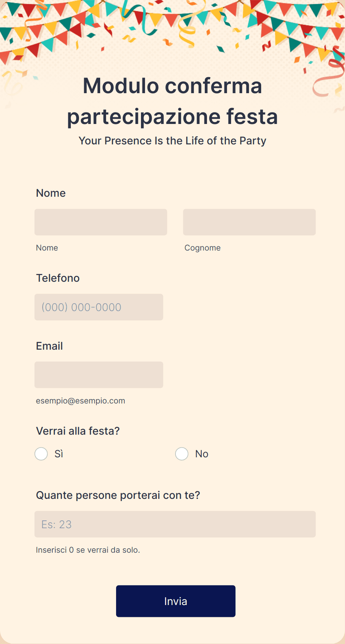Image resolution: width=345 pixels, height=644 pixels.
Task: Click the Email input field
Action: point(99,375)
